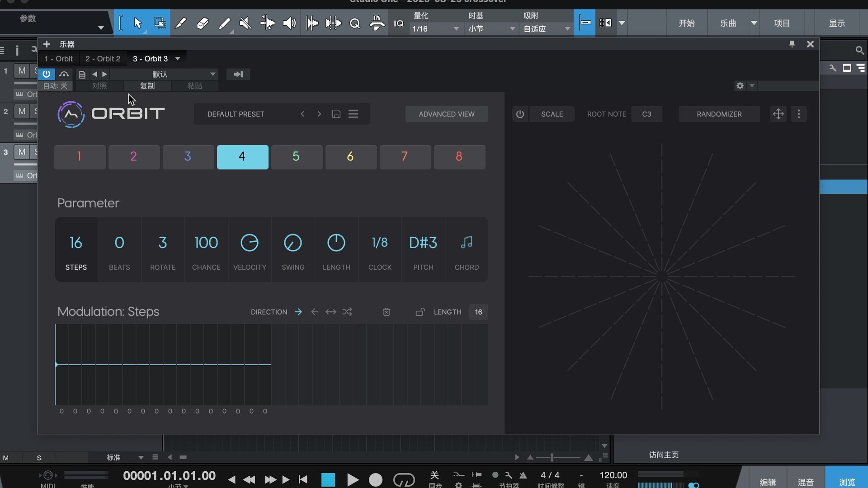The image size is (868, 488).
Task: Toggle the transport Loop button
Action: (x=404, y=480)
